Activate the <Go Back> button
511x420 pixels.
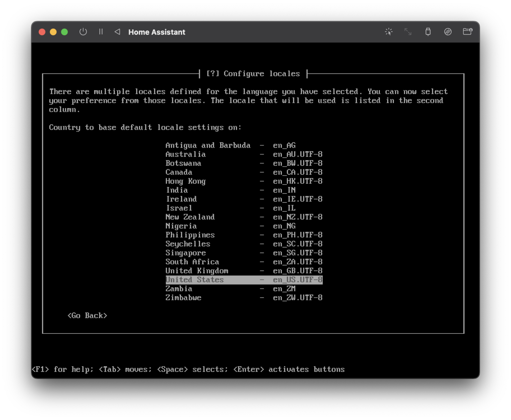tap(87, 315)
